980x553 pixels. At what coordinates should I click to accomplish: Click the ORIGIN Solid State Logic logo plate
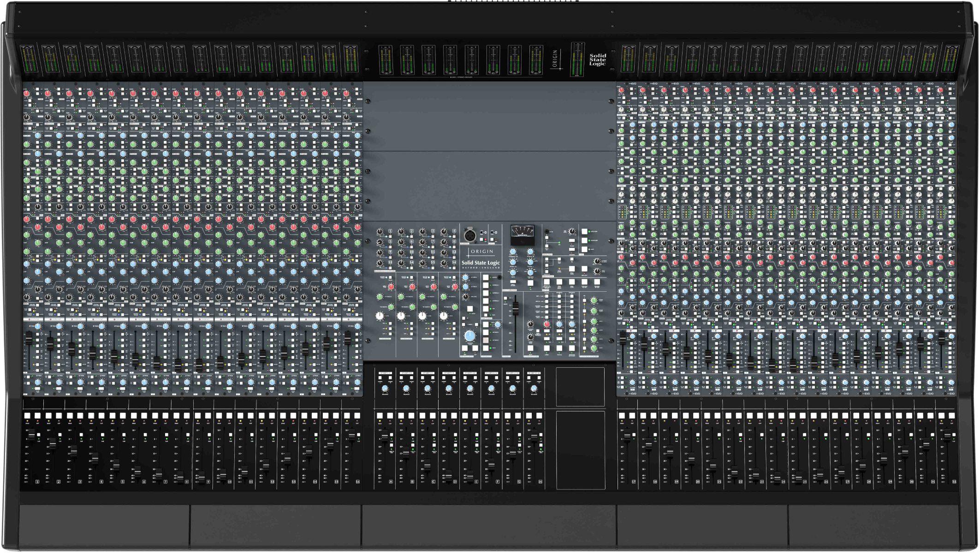click(x=481, y=258)
